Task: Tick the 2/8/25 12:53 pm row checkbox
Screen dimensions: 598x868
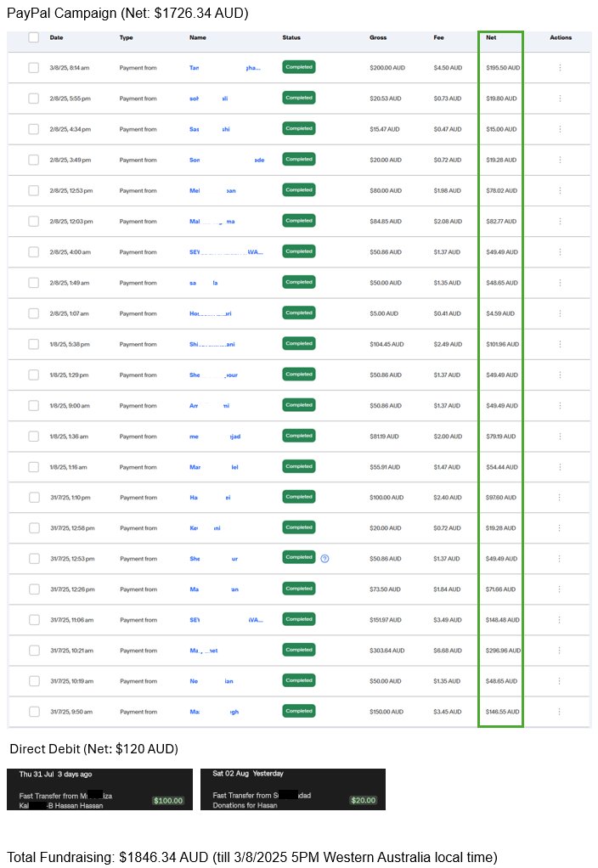Action: point(34,190)
